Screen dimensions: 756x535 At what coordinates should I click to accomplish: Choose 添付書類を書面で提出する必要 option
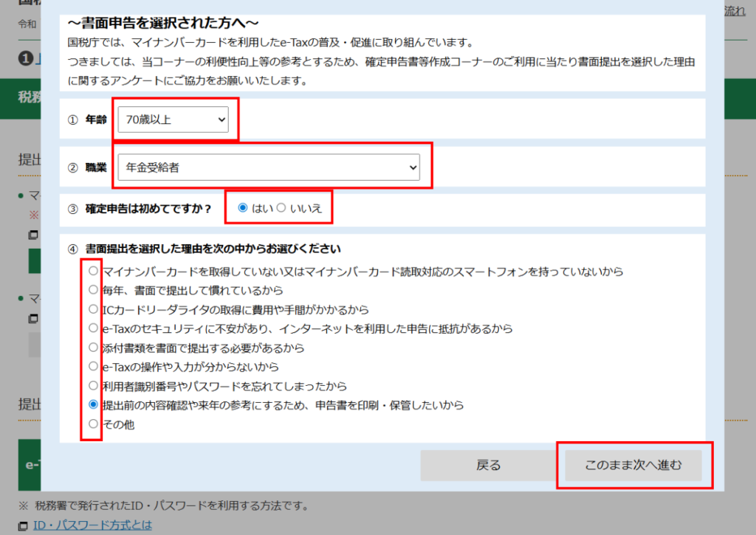pyautogui.click(x=93, y=347)
